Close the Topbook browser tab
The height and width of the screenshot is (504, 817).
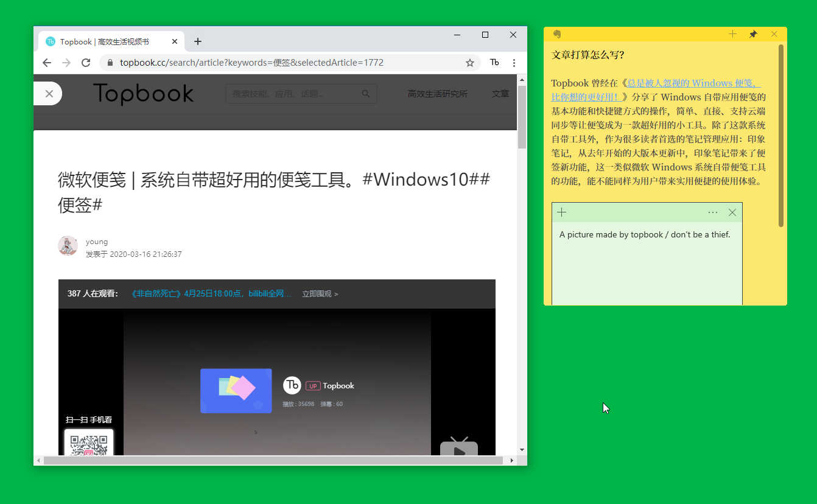pos(175,42)
